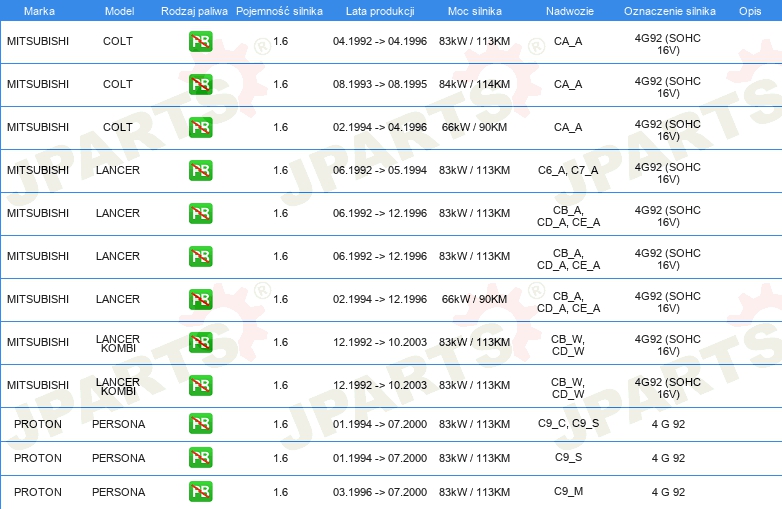Screen dimensions: 782x509
Task: Click the 84kW / 114KM power cell
Action: (x=474, y=85)
